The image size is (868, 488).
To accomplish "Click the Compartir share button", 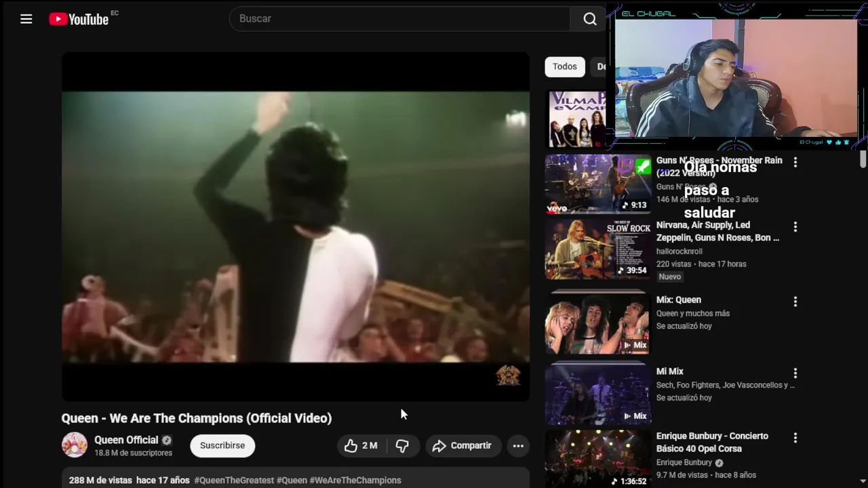I will click(462, 445).
